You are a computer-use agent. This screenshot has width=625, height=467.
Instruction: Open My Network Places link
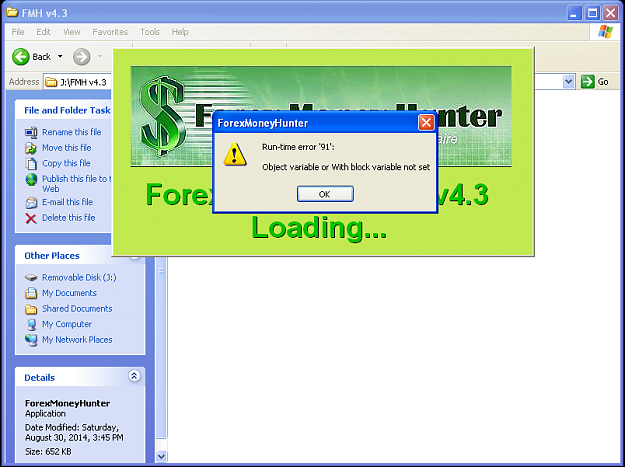[x=77, y=340]
